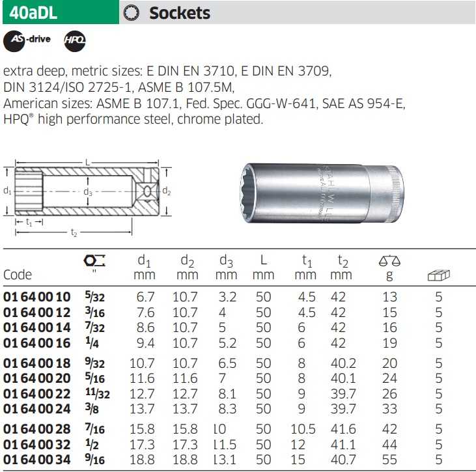Click the packaging box column icon
The width and height of the screenshot is (476, 472).
pyautogui.click(x=438, y=275)
